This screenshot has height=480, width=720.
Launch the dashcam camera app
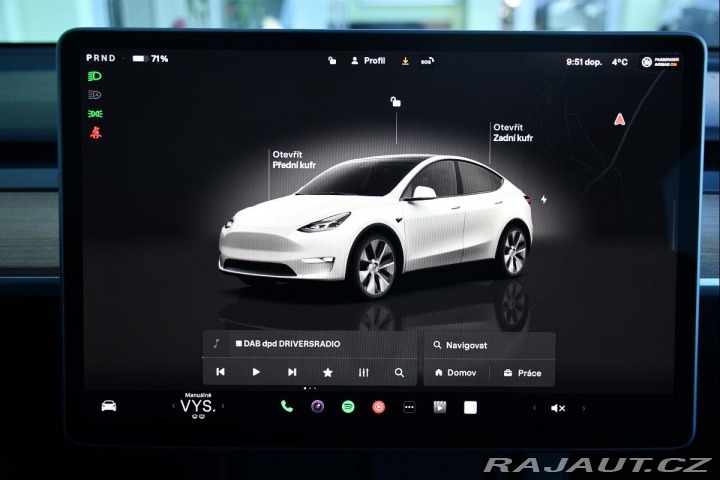click(318, 407)
